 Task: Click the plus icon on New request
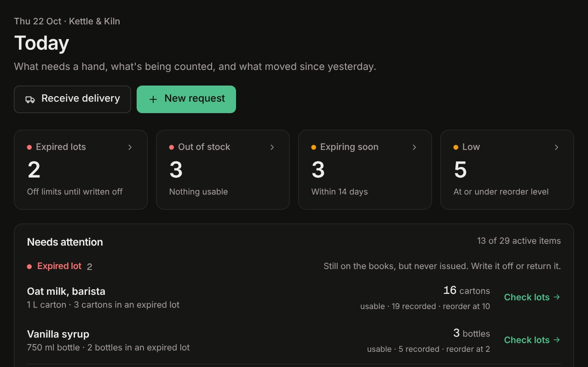click(x=153, y=99)
